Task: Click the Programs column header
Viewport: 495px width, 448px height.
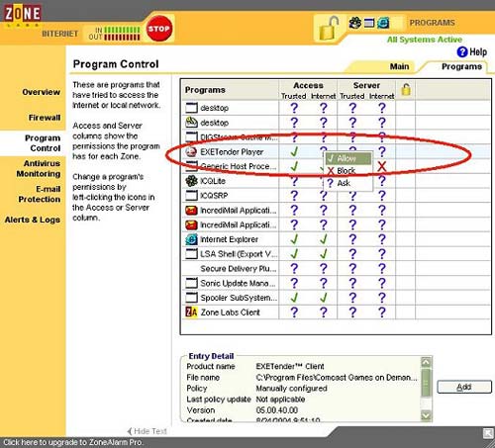Action: pos(205,90)
